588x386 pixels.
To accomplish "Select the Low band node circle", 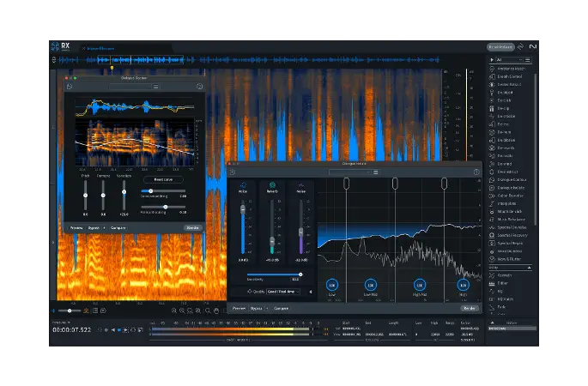I will (x=332, y=285).
